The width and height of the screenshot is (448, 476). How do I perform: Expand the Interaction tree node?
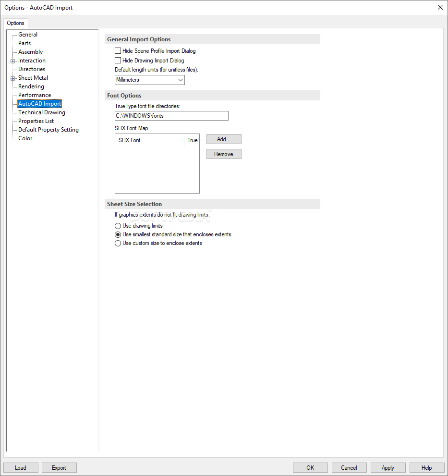[x=13, y=61]
